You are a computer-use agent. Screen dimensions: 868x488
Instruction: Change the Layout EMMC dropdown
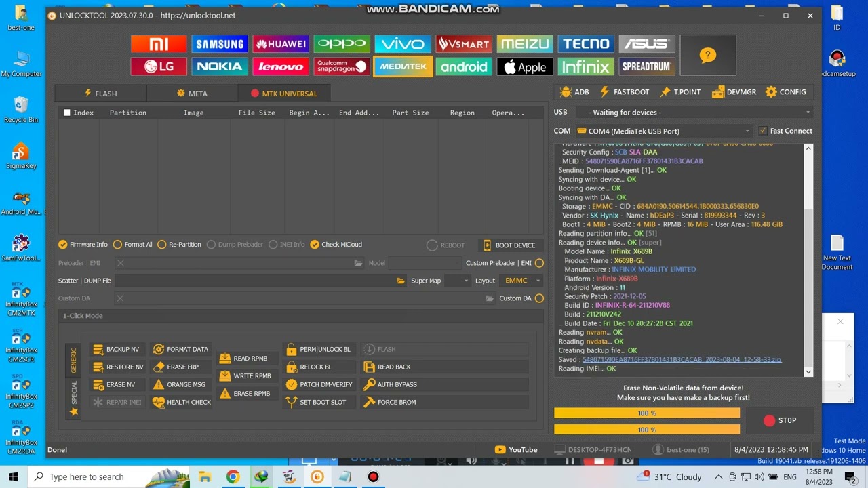(x=521, y=281)
